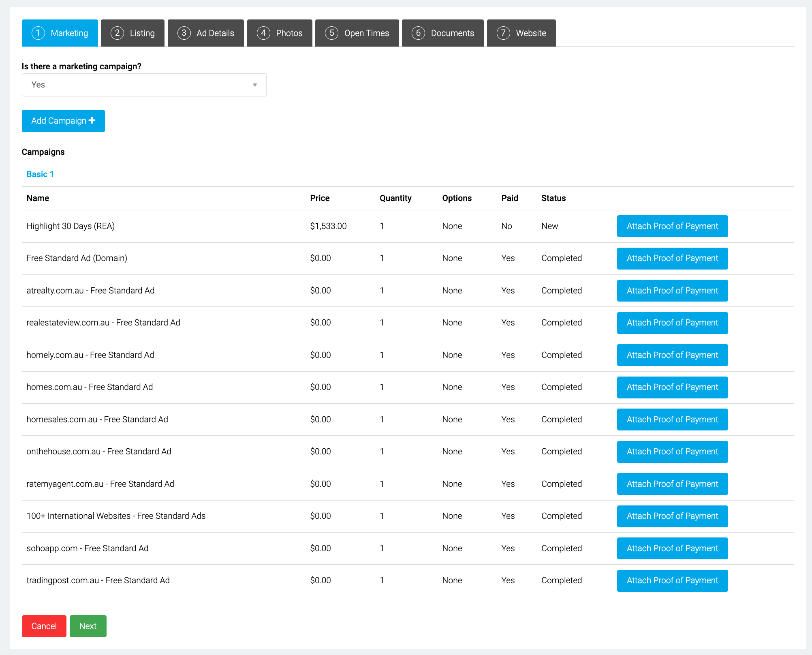Attach proof of payment for homely.com.au ad
812x655 pixels.
[x=672, y=355]
